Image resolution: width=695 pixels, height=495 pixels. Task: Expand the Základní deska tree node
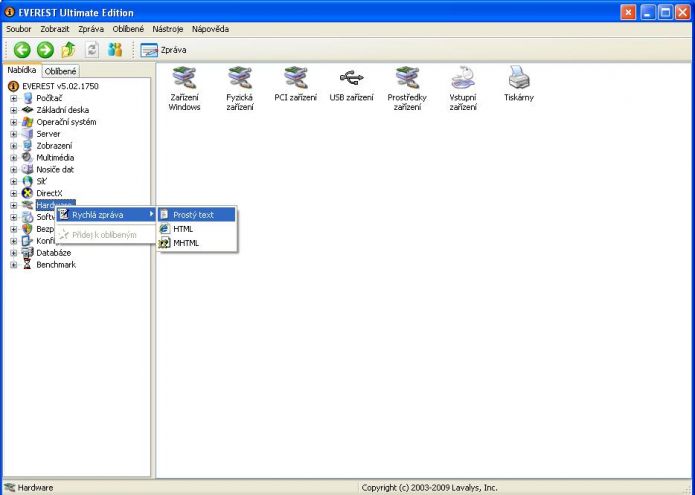(14, 110)
